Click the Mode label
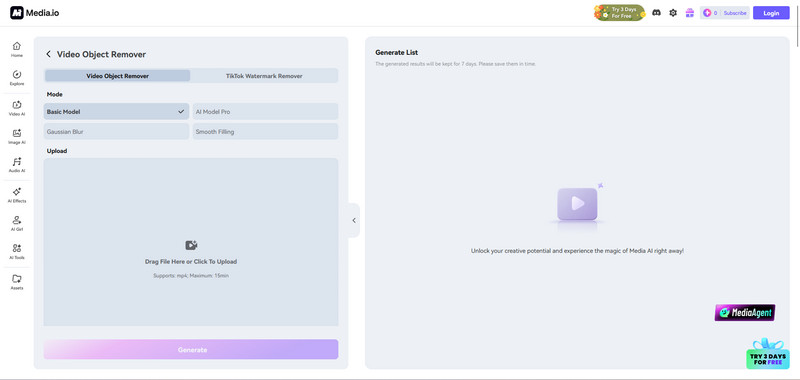 55,94
